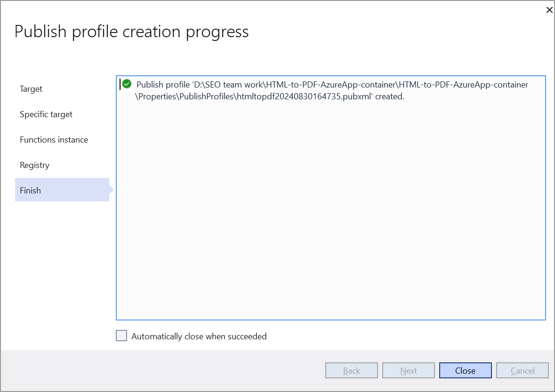Click the htmltopdf20240830164735.pubxml path line

(269, 97)
